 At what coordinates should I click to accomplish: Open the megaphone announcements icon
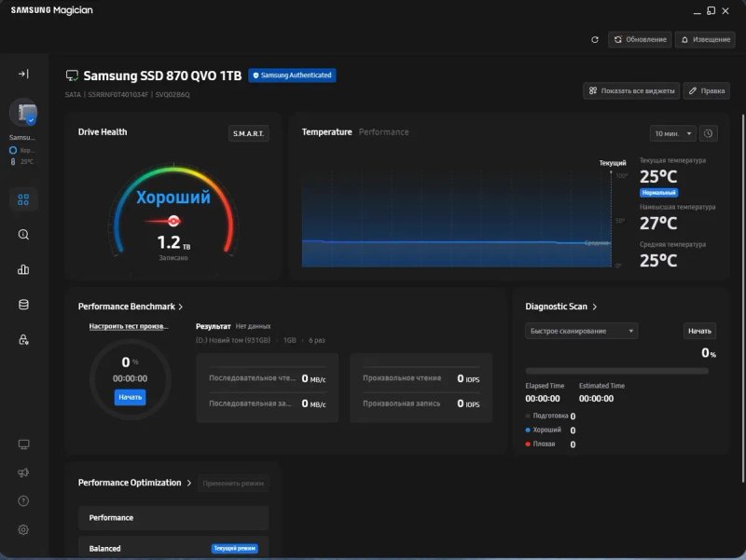23,472
